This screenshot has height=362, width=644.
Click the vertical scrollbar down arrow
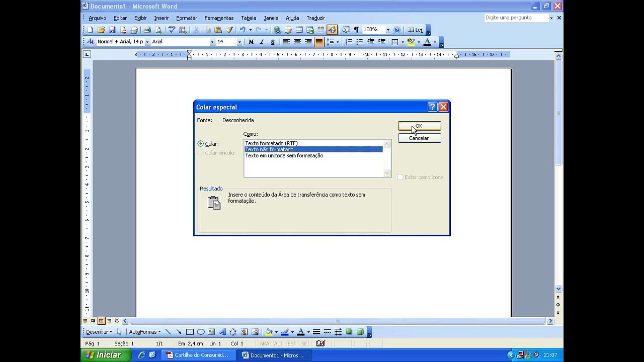pos(558,289)
